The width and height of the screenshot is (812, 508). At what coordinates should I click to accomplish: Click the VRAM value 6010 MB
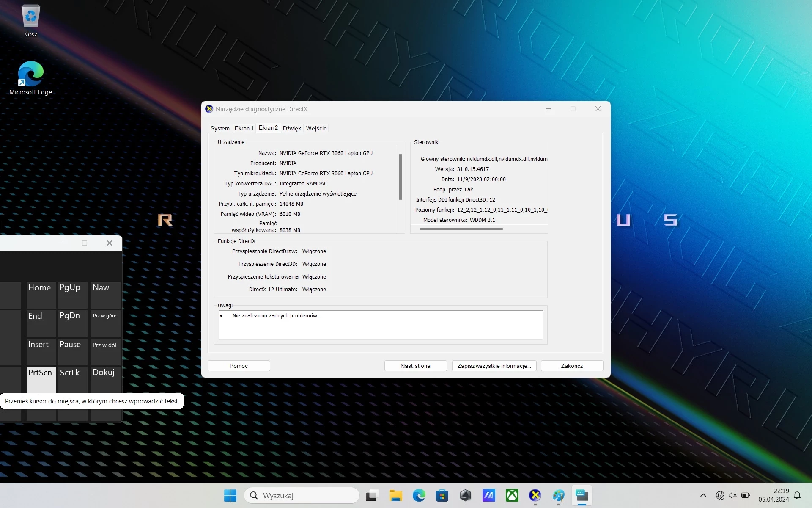(x=290, y=214)
